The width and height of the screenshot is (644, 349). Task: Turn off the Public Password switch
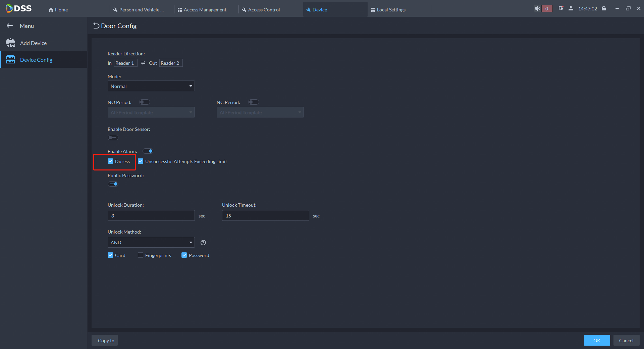113,184
